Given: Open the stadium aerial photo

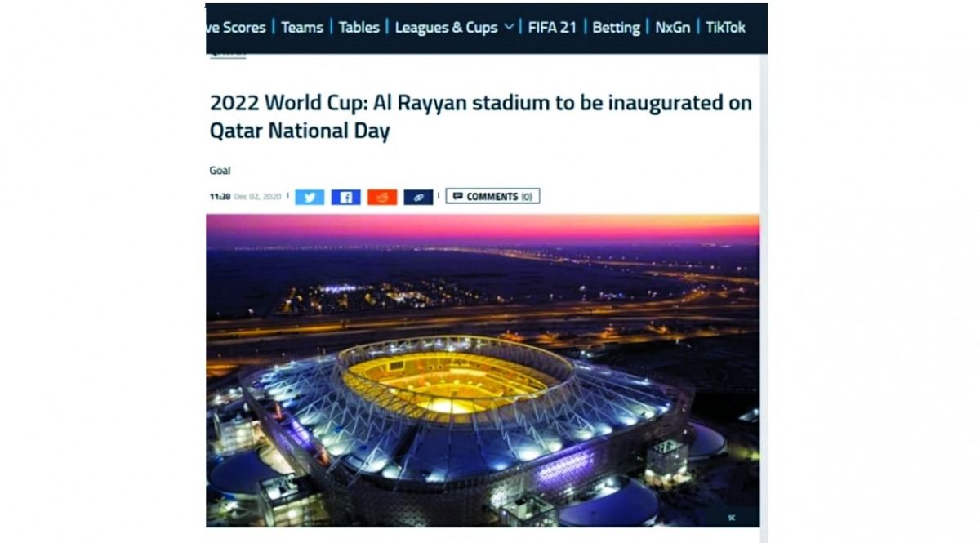Looking at the screenshot, I should [483, 371].
